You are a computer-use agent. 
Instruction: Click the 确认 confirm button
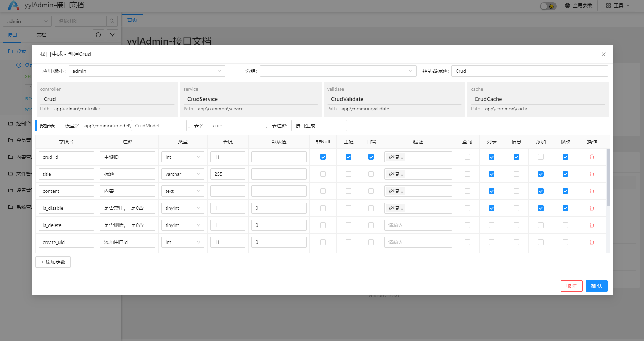coord(596,286)
